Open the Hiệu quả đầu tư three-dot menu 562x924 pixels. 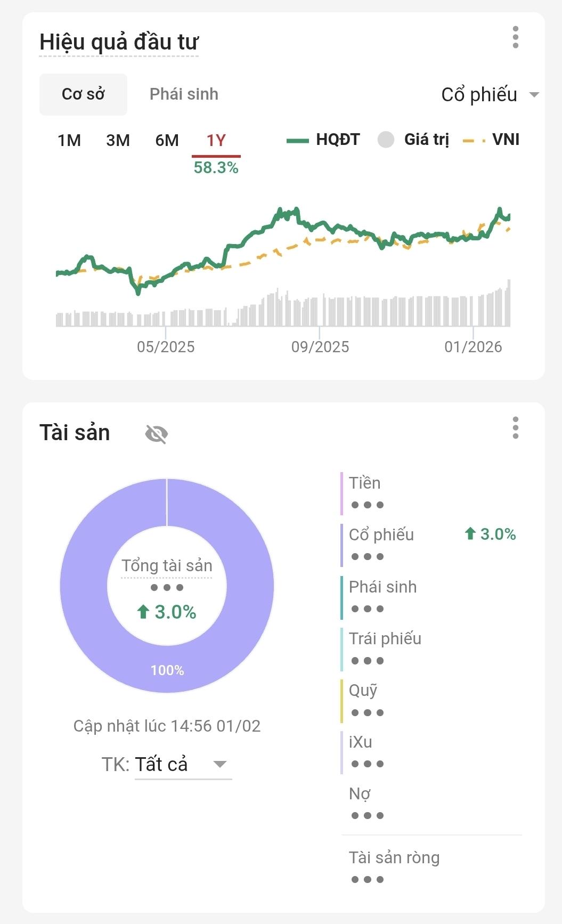515,37
